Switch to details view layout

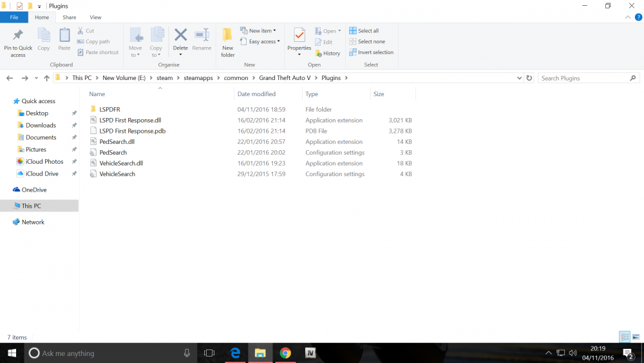coord(625,337)
